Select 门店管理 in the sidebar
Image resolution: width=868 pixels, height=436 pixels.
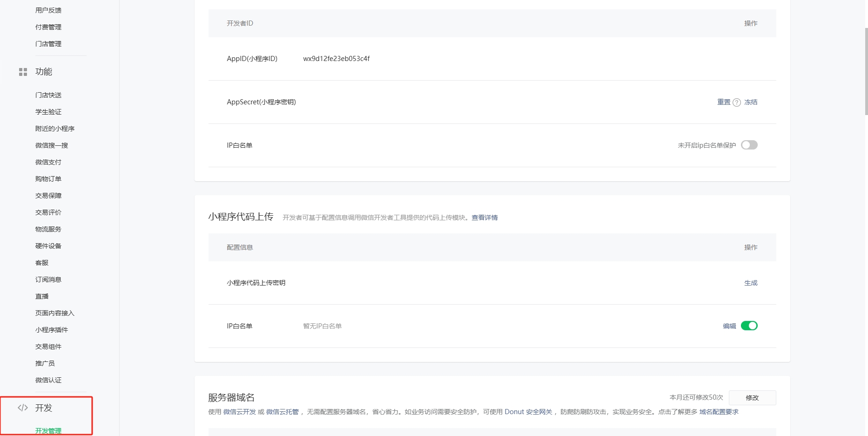click(48, 44)
